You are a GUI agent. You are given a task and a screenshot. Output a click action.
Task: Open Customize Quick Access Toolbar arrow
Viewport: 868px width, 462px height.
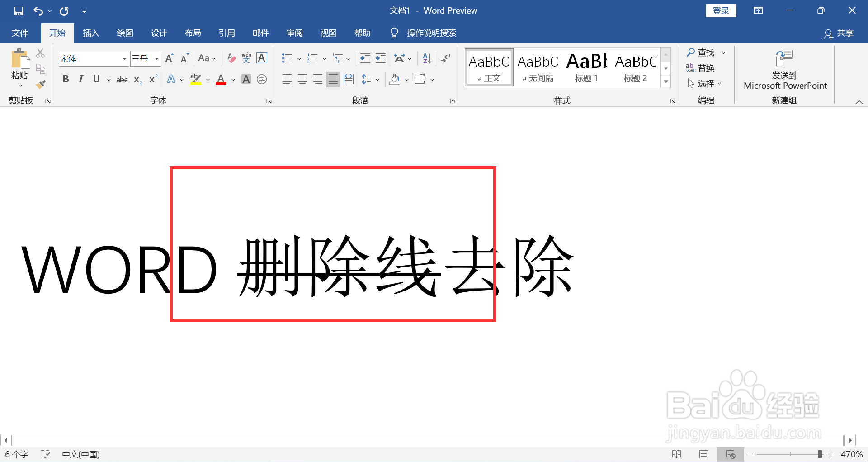tap(84, 11)
